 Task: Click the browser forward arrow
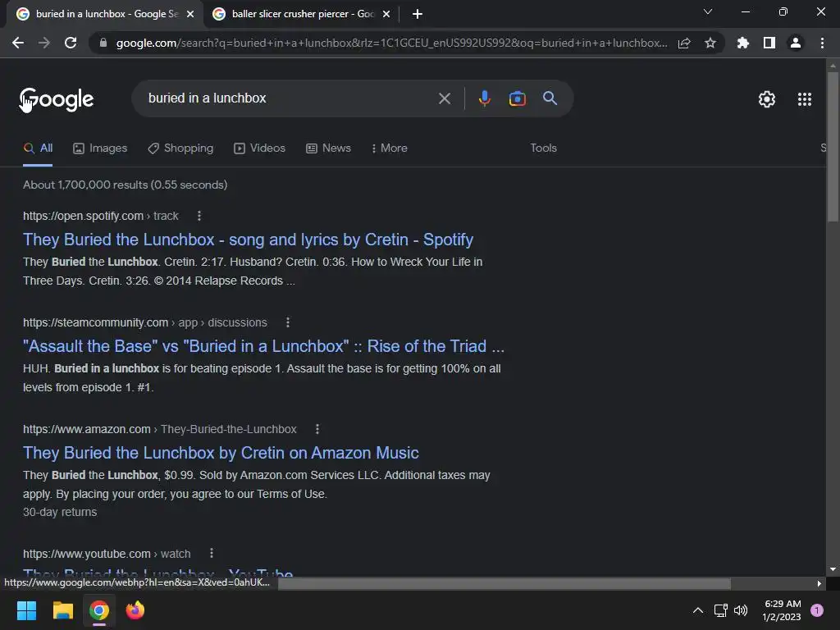click(x=44, y=43)
